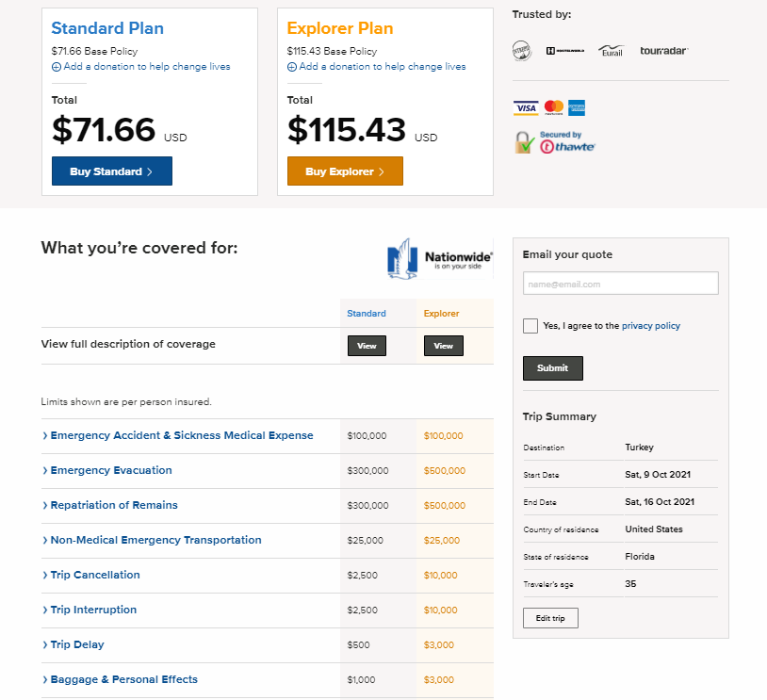Screen dimensions: 767x700
Task: Click the Visa card icon
Action: coord(526,107)
